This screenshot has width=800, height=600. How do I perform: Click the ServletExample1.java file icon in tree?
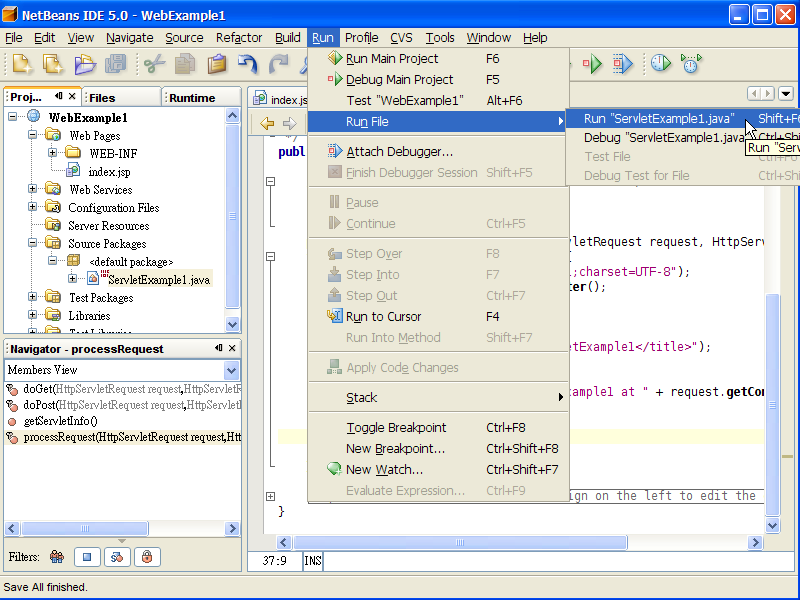[x=93, y=278]
